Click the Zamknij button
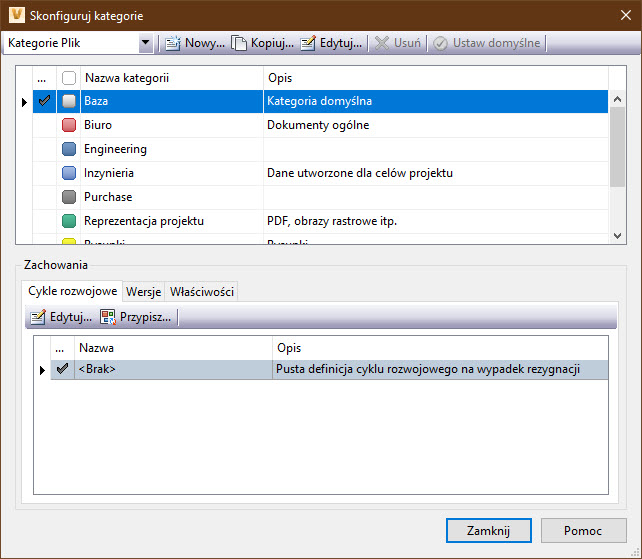Image resolution: width=642 pixels, height=559 pixels. pyautogui.click(x=488, y=531)
